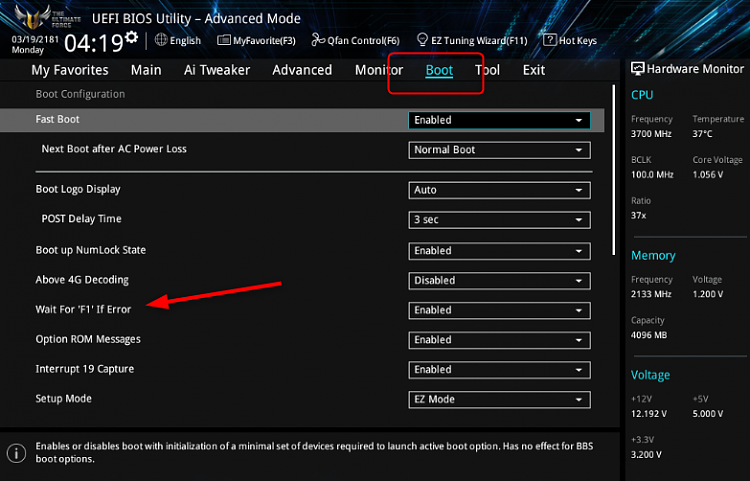Select the Fast Boot row label
This screenshot has height=481, width=750.
57,119
